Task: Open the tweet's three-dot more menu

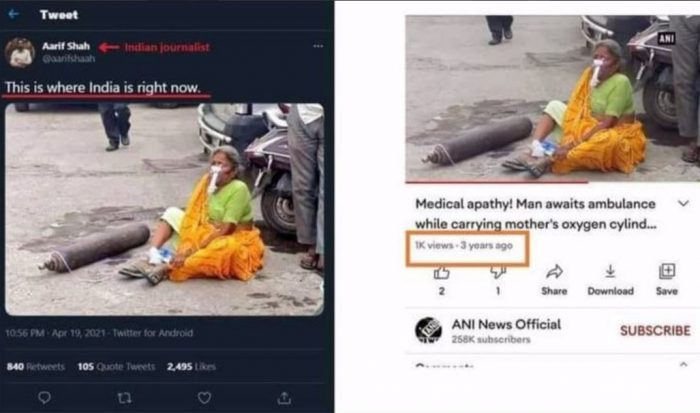Action: point(318,46)
